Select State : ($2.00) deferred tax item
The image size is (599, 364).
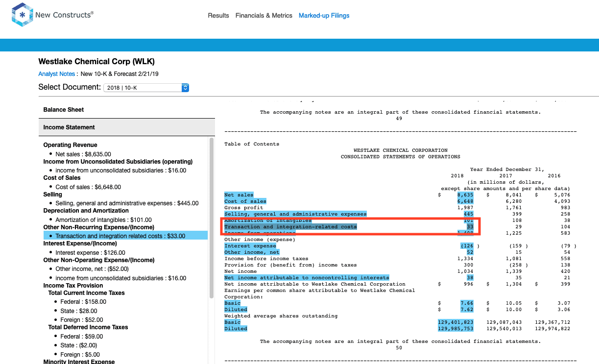pyautogui.click(x=79, y=345)
